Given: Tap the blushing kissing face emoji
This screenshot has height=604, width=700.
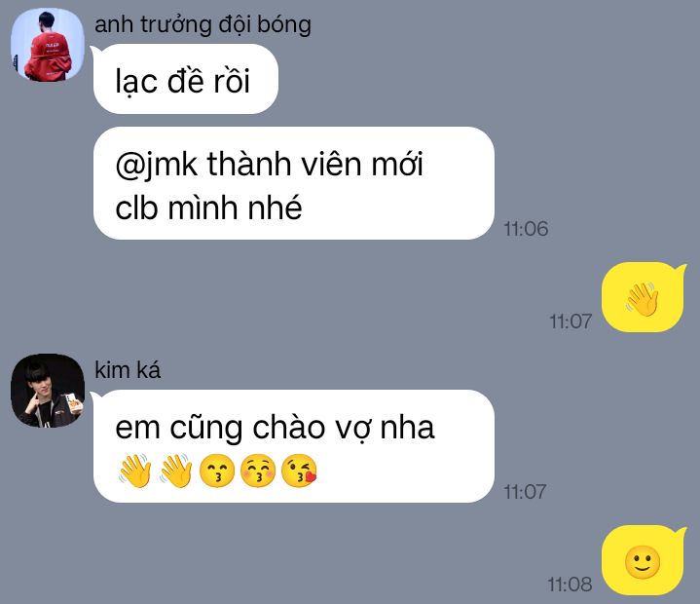Looking at the screenshot, I should 258,471.
